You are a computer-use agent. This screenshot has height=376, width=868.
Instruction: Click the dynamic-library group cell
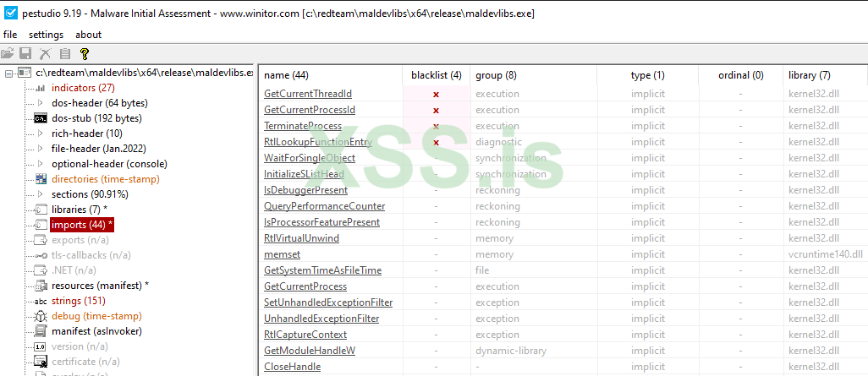coord(511,351)
